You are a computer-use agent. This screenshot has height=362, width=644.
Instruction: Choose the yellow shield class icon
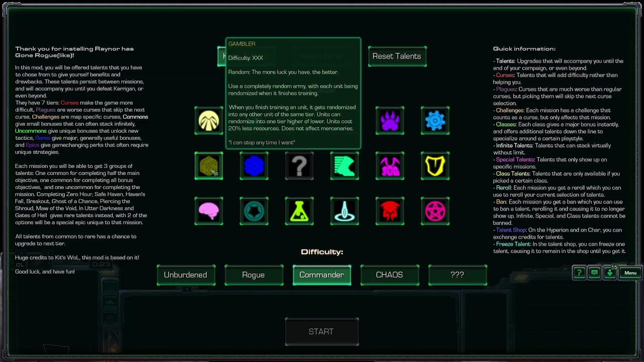click(435, 166)
